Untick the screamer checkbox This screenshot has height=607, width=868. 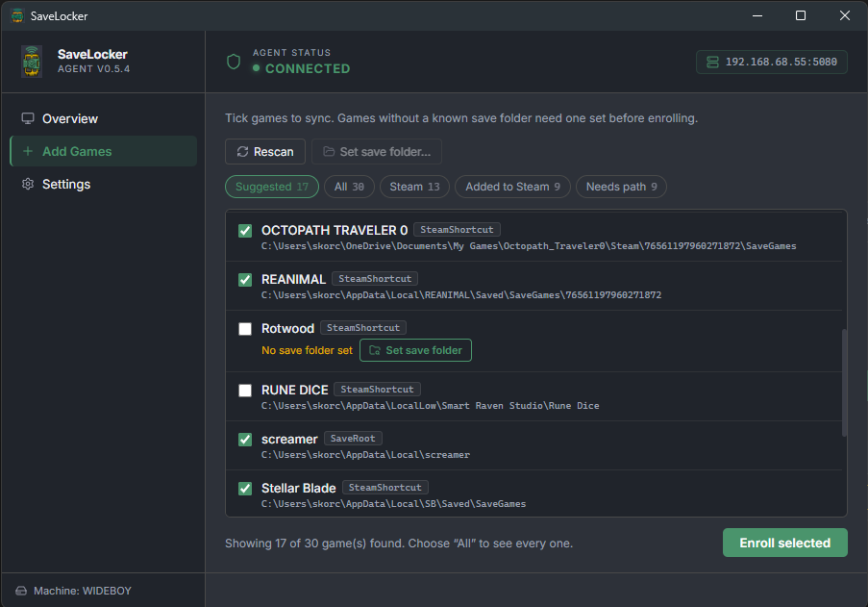(x=245, y=440)
